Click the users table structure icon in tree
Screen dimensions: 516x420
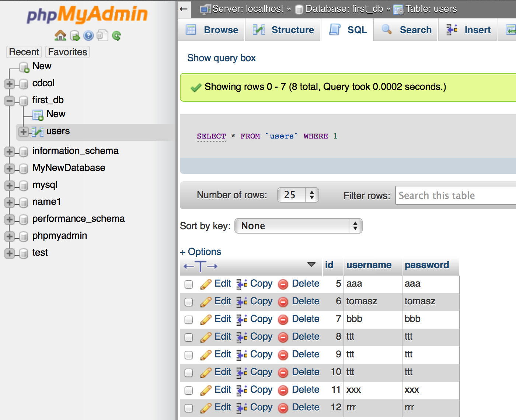point(38,132)
